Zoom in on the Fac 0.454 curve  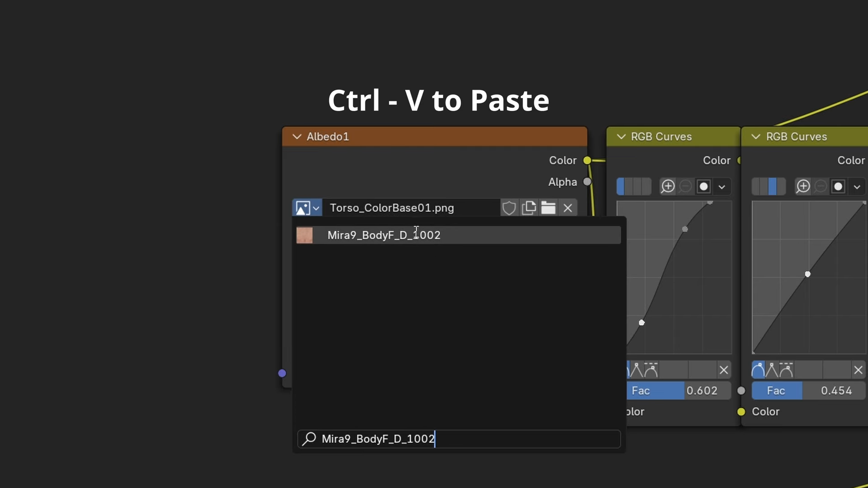803,187
